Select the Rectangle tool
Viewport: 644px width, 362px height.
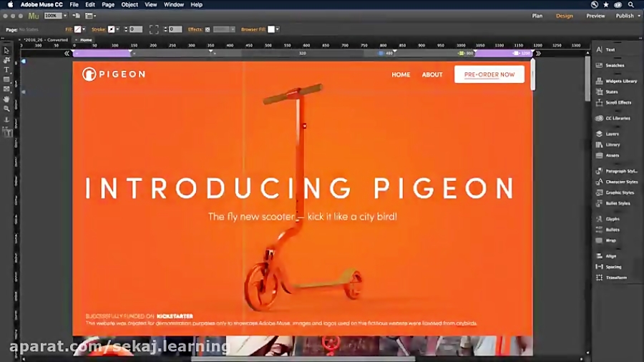point(6,79)
